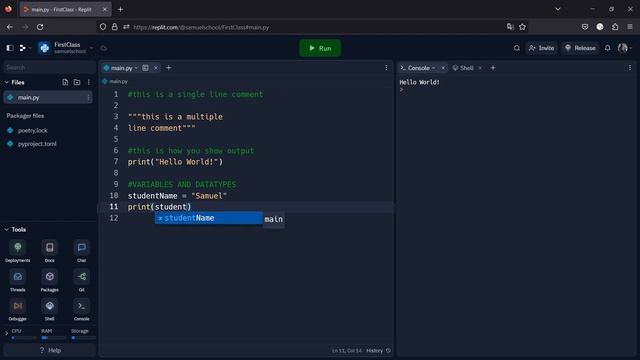640x360 pixels.
Task: Click code line 7 print Hello World
Action: click(176, 162)
